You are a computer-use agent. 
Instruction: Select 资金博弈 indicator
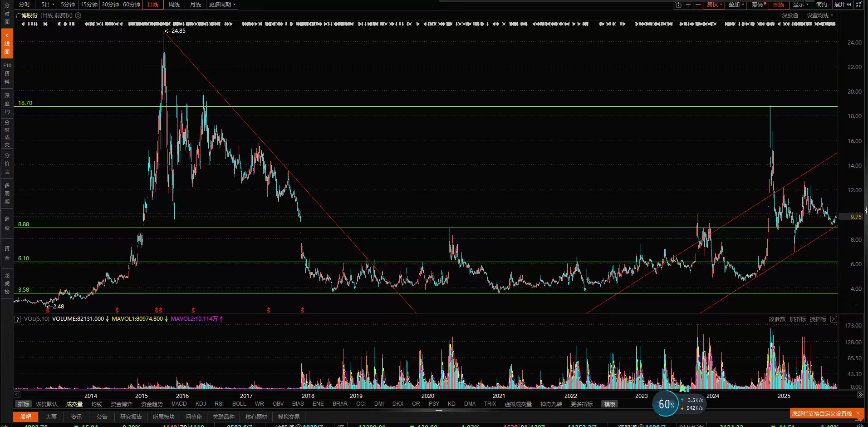pyautogui.click(x=122, y=404)
